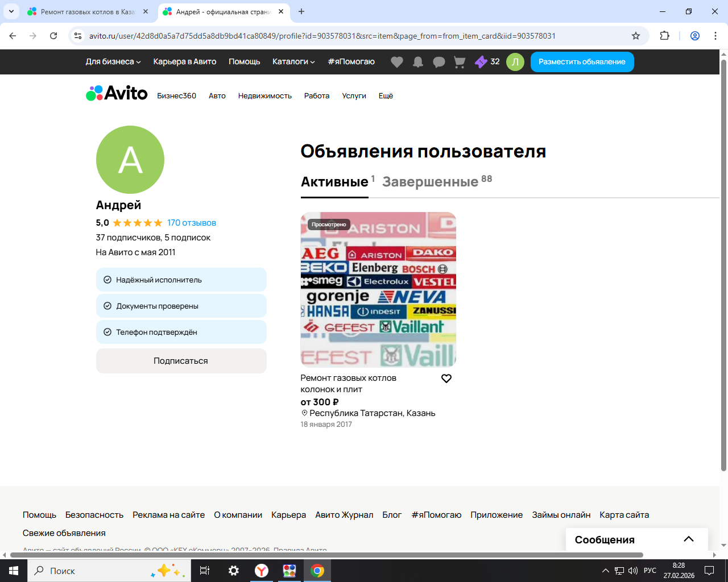Go back with browser back arrow
This screenshot has height=582, width=728.
(x=13, y=36)
